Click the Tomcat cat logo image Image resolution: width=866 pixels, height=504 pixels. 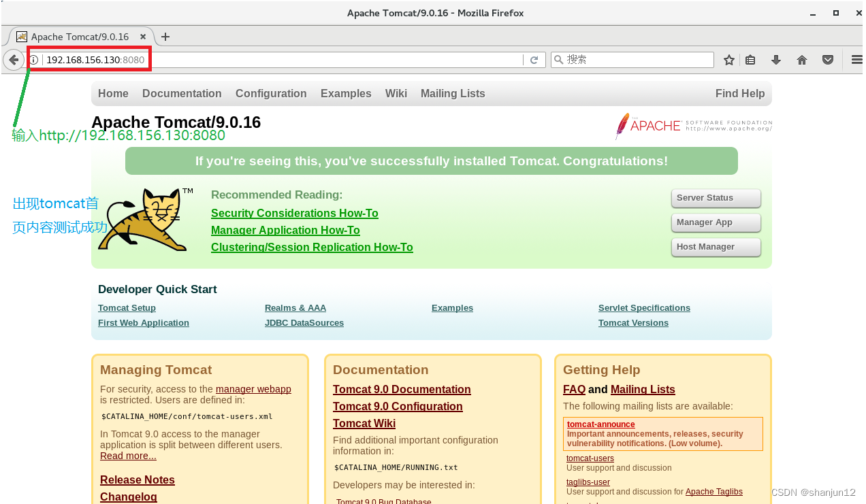[x=145, y=220]
